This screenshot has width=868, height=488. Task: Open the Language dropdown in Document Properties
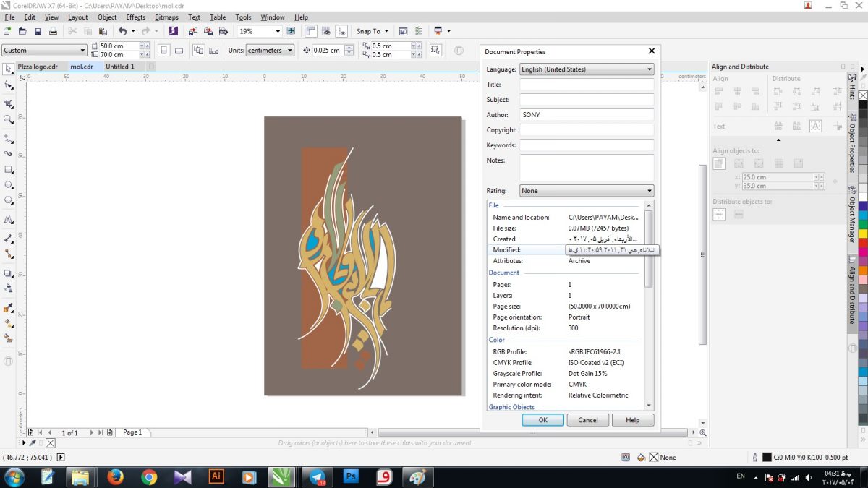click(x=587, y=69)
